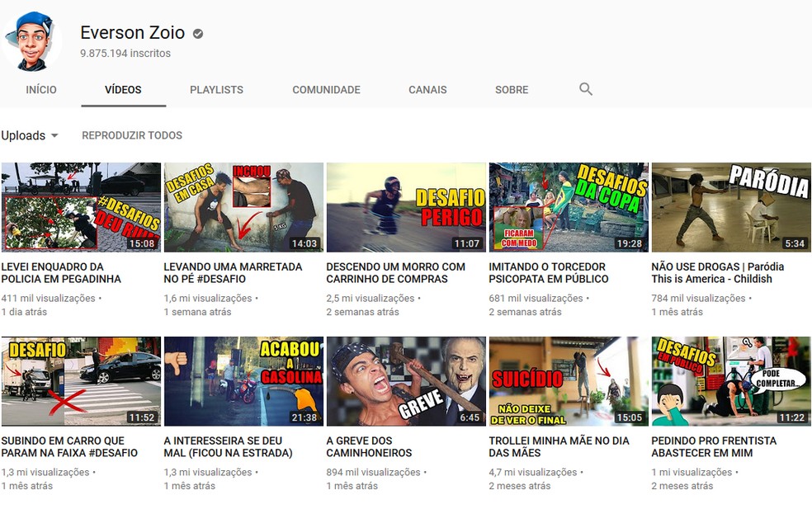812x509 pixels.
Task: Open the ACABOU A GASOLINA video thumbnail
Action: coord(243,376)
